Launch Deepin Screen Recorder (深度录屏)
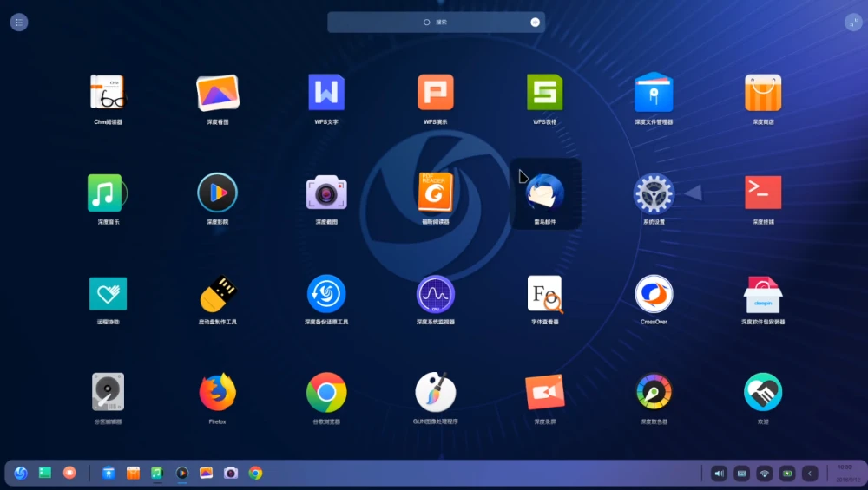This screenshot has height=490, width=868. [545, 392]
